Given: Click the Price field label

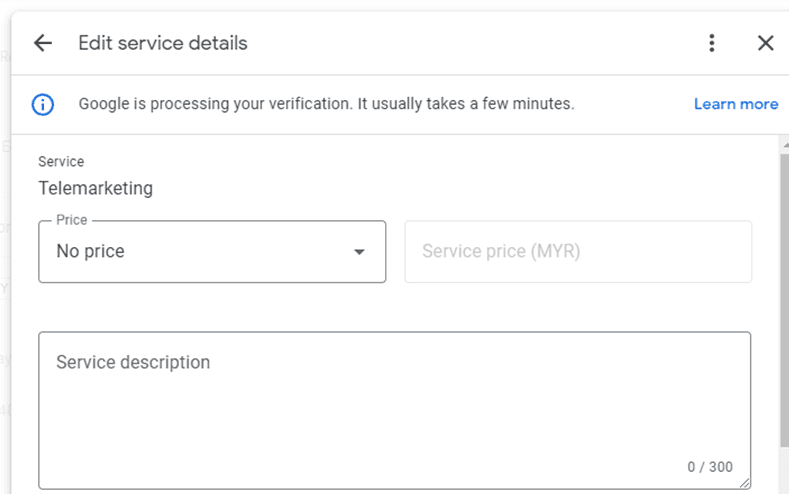Looking at the screenshot, I should point(71,220).
